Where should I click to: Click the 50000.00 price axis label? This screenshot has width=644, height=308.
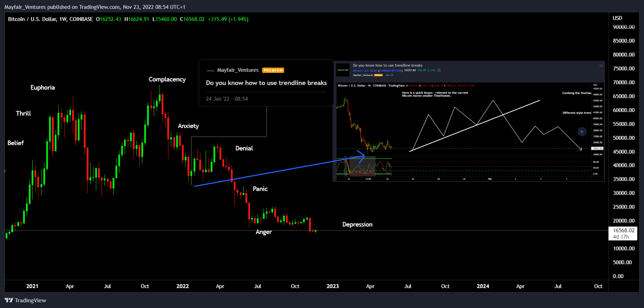point(624,138)
